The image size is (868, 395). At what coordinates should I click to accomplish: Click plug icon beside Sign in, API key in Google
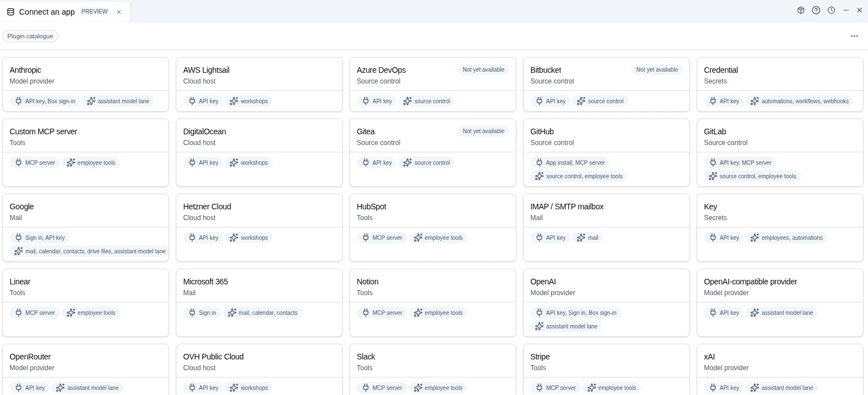[19, 238]
